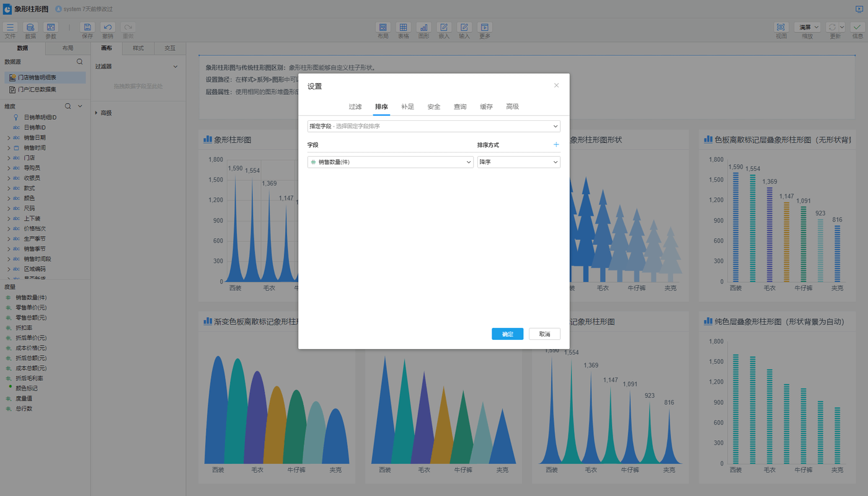
Task: Expand the 销售日期 dimension tree node
Action: coord(9,138)
